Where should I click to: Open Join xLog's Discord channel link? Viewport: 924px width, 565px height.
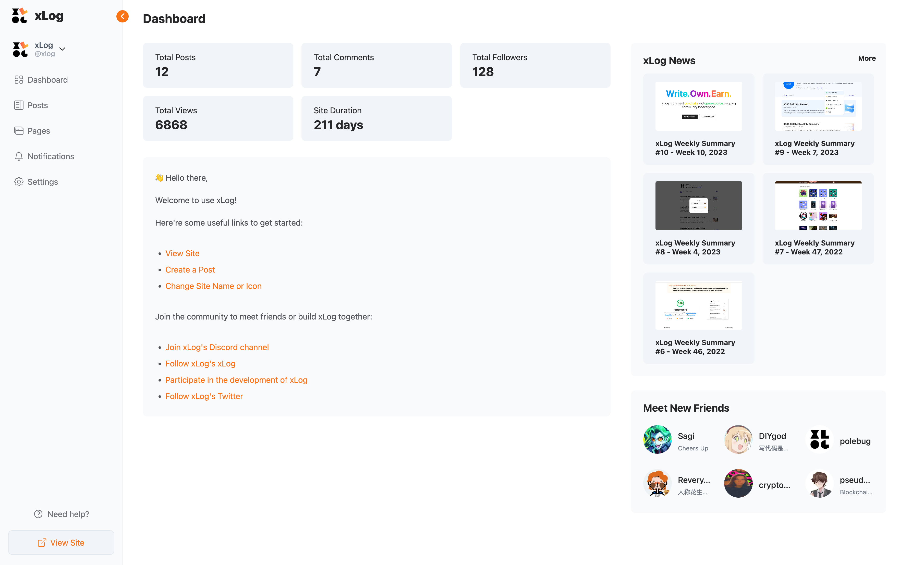(217, 347)
